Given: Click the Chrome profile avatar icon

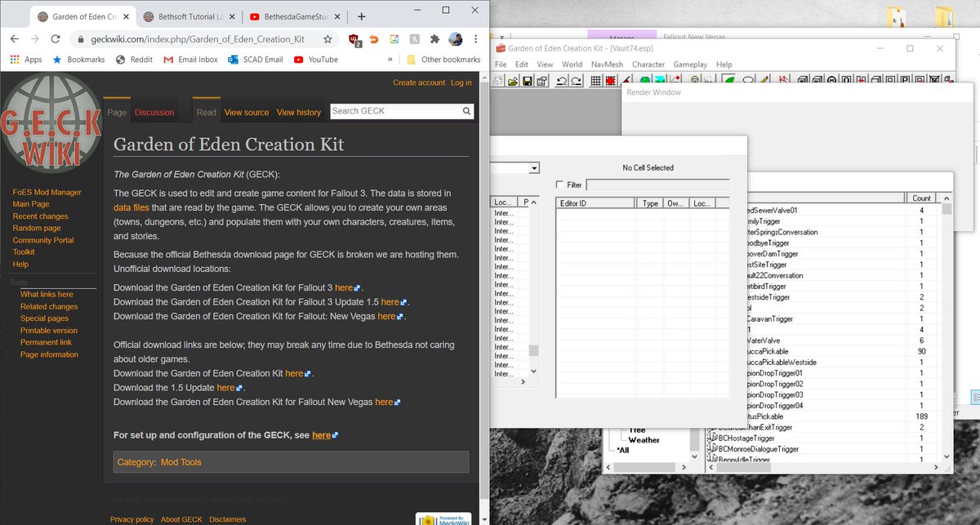Looking at the screenshot, I should pyautogui.click(x=457, y=38).
